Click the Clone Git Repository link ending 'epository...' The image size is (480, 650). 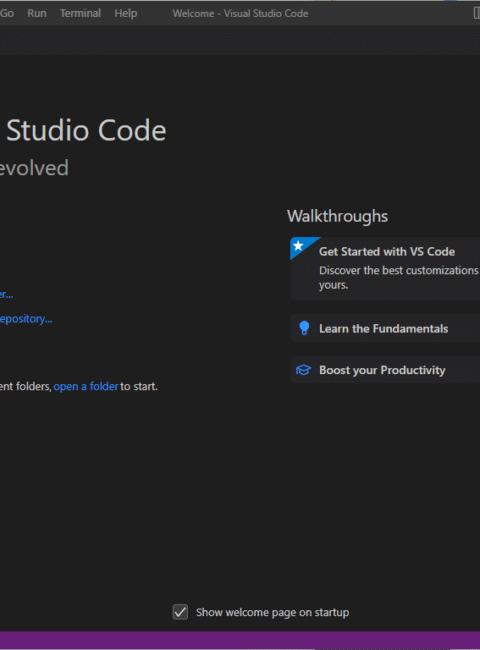click(x=26, y=319)
